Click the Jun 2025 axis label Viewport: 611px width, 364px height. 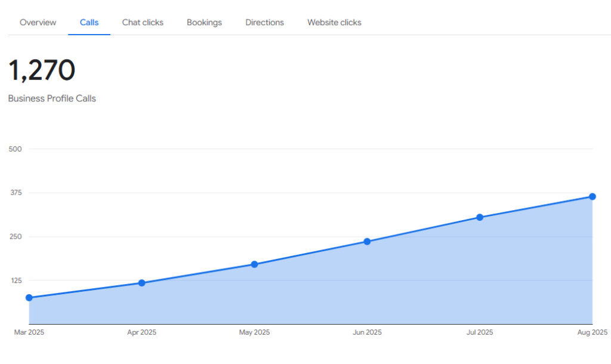pyautogui.click(x=367, y=332)
